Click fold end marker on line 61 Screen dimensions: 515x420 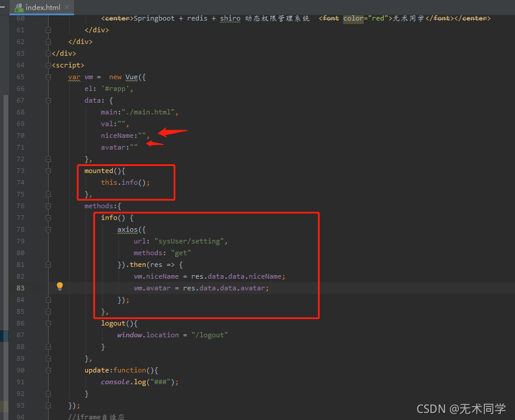click(x=48, y=31)
